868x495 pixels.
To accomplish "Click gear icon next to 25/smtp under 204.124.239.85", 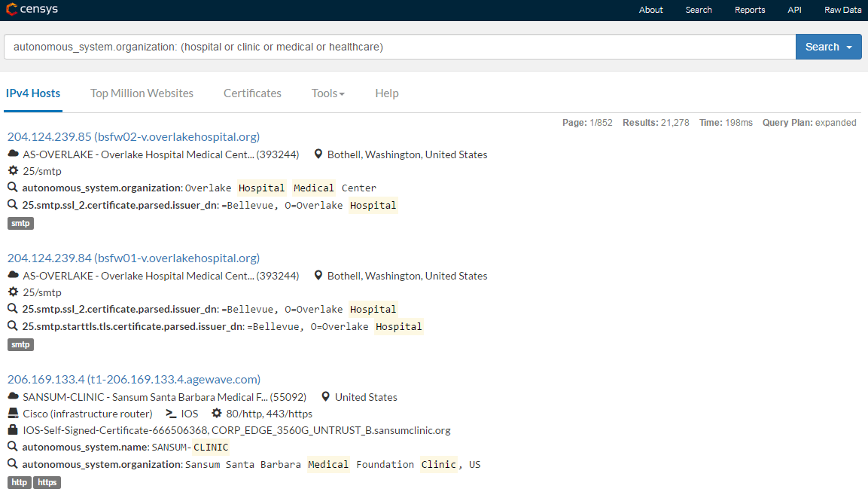I will coord(14,171).
